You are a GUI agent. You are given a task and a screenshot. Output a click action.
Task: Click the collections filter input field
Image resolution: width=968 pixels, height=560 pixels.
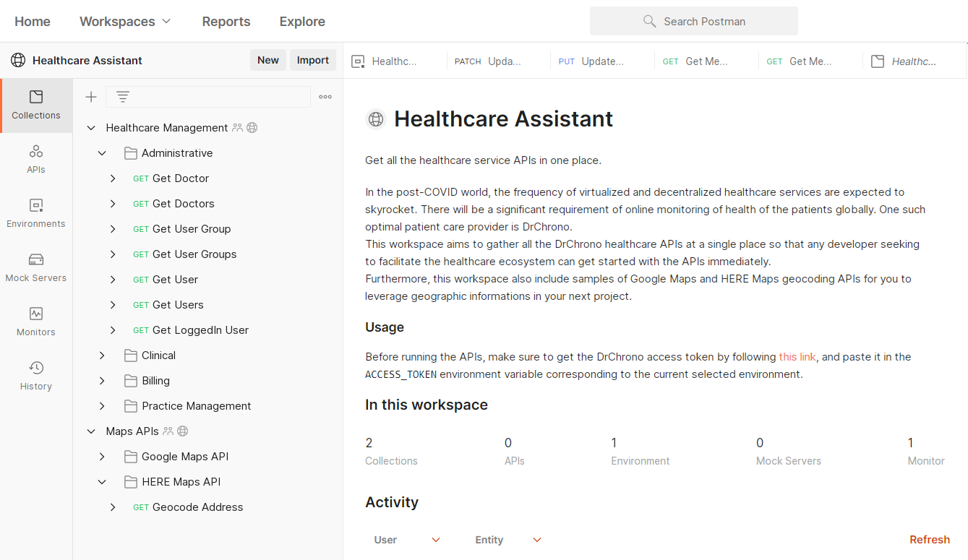208,97
